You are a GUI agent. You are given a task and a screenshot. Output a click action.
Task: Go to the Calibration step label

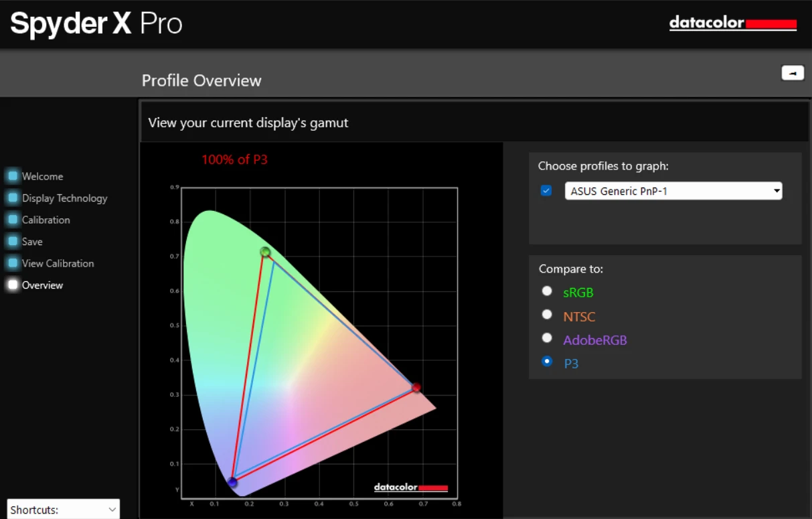pos(46,220)
